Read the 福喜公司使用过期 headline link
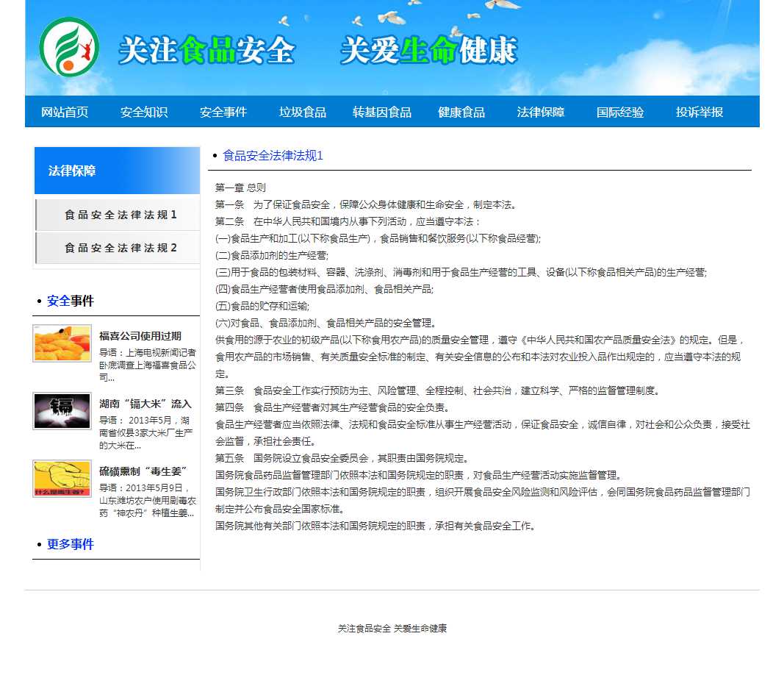The width and height of the screenshot is (784, 675). [140, 336]
